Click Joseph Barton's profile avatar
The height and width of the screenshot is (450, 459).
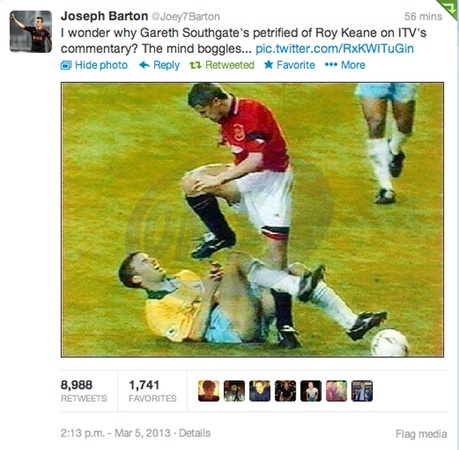(31, 32)
